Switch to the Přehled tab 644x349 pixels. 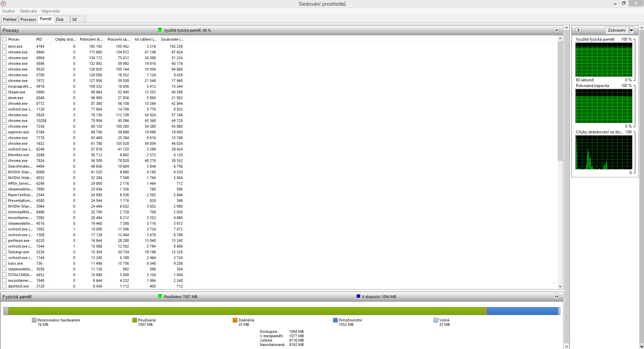(x=10, y=19)
